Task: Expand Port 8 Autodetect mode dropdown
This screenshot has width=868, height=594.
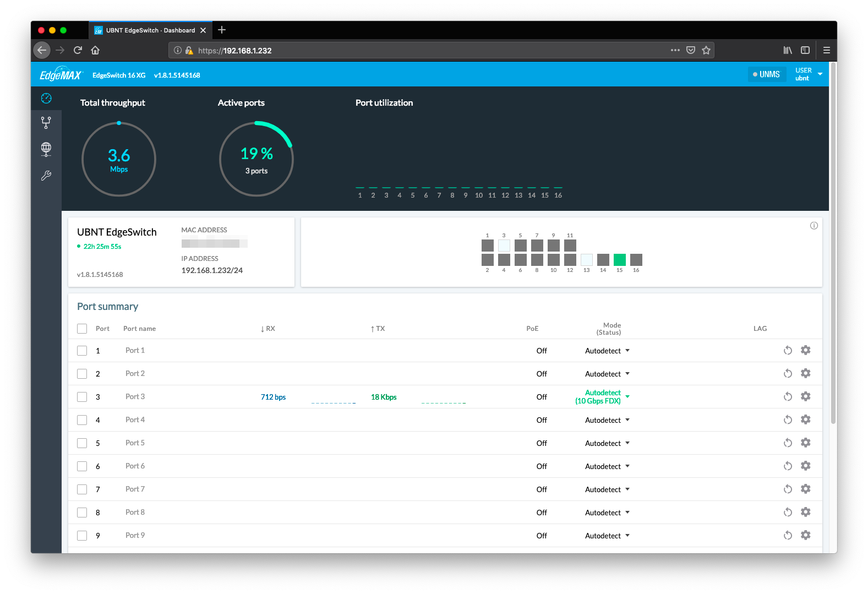Action: (x=607, y=513)
